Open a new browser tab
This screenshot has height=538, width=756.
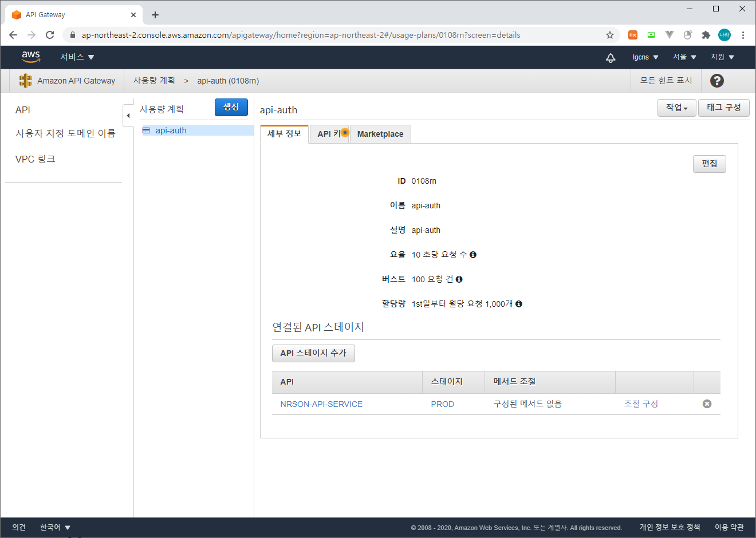[155, 15]
